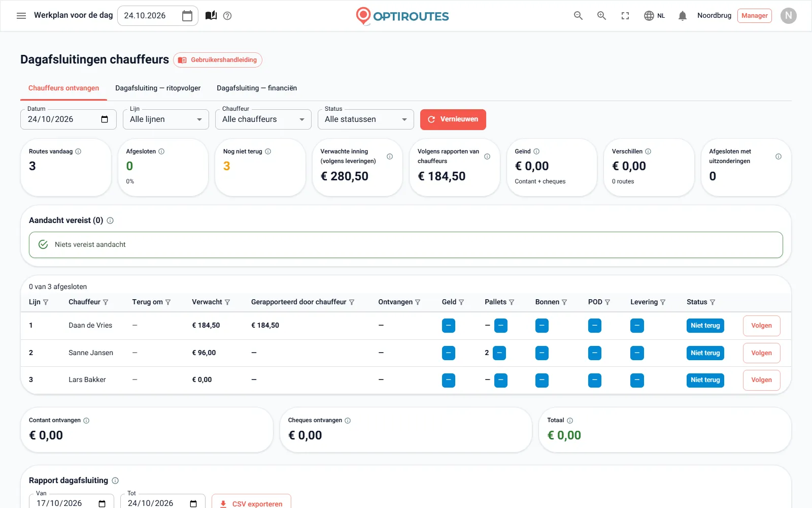This screenshot has height=508, width=812.
Task: Show info for Totaal card
Action: [570, 421]
